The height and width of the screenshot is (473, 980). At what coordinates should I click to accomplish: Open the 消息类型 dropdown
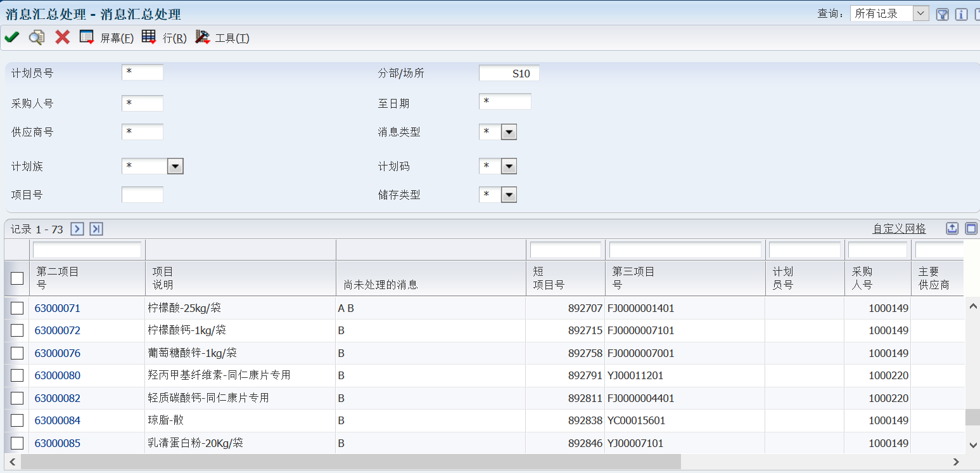point(509,132)
